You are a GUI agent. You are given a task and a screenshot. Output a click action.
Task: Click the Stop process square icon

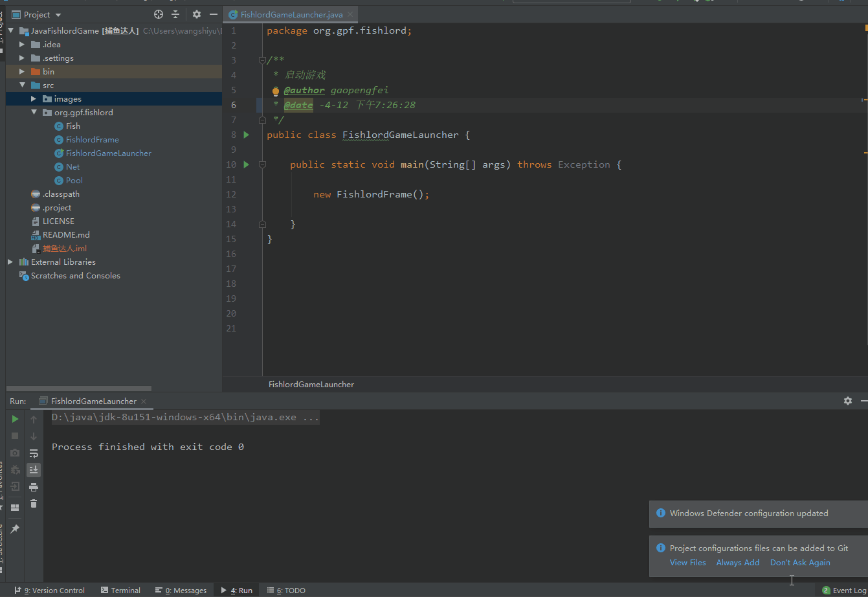15,436
